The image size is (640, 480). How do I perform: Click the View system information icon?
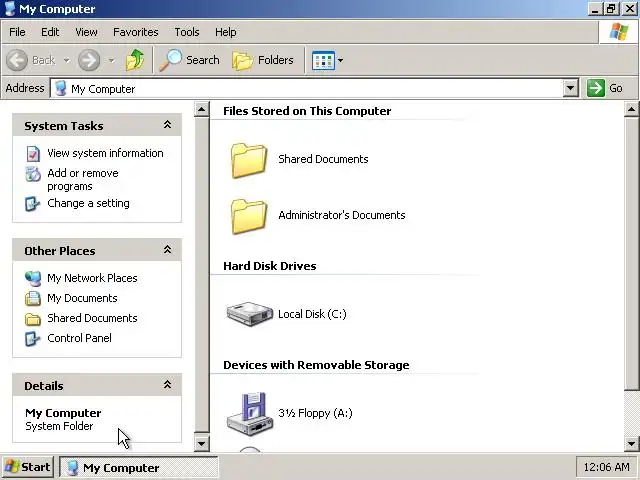tap(33, 153)
